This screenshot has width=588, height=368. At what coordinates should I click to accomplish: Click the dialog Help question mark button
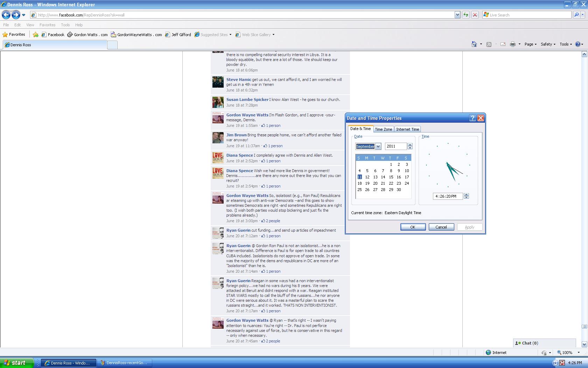pyautogui.click(x=472, y=118)
